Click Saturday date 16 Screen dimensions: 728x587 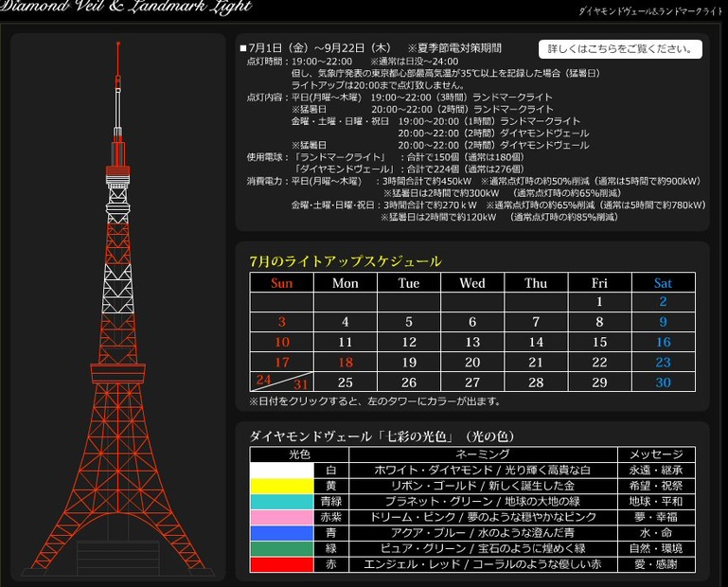(x=663, y=343)
